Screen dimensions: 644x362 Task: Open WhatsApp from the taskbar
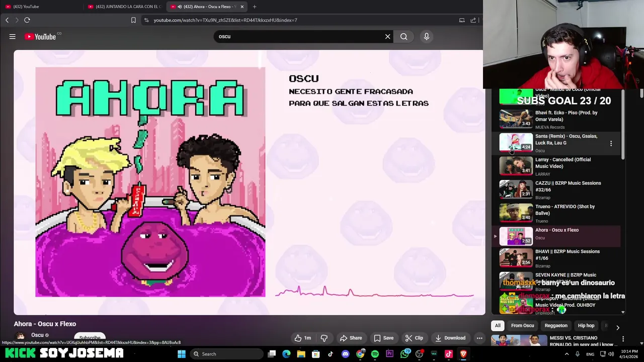click(x=405, y=354)
